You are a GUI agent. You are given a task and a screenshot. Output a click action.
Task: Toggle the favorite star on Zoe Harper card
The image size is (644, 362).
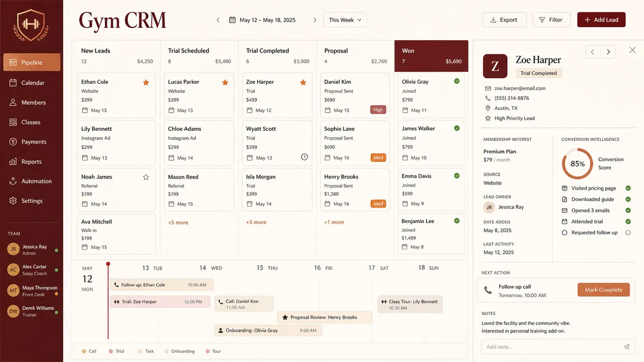tap(303, 82)
